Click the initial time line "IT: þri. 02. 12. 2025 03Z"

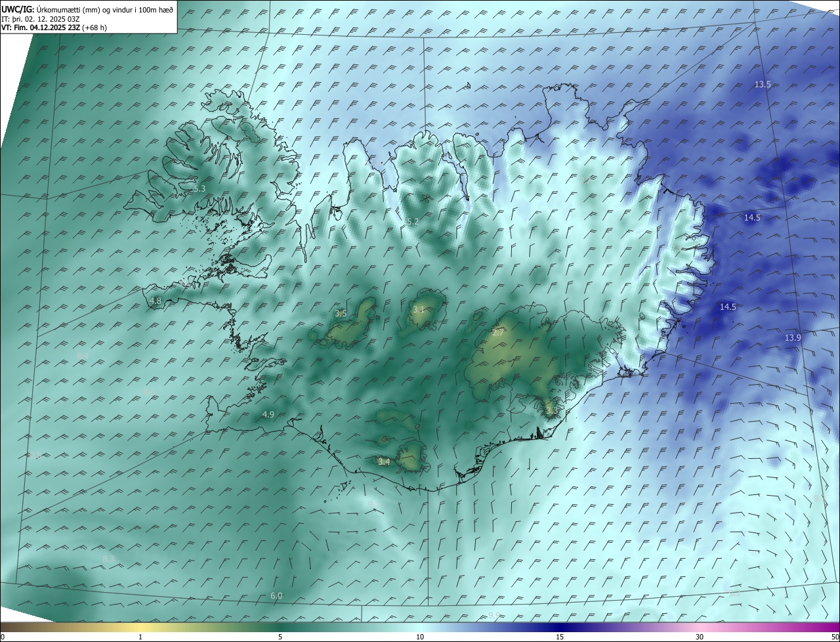(x=41, y=18)
